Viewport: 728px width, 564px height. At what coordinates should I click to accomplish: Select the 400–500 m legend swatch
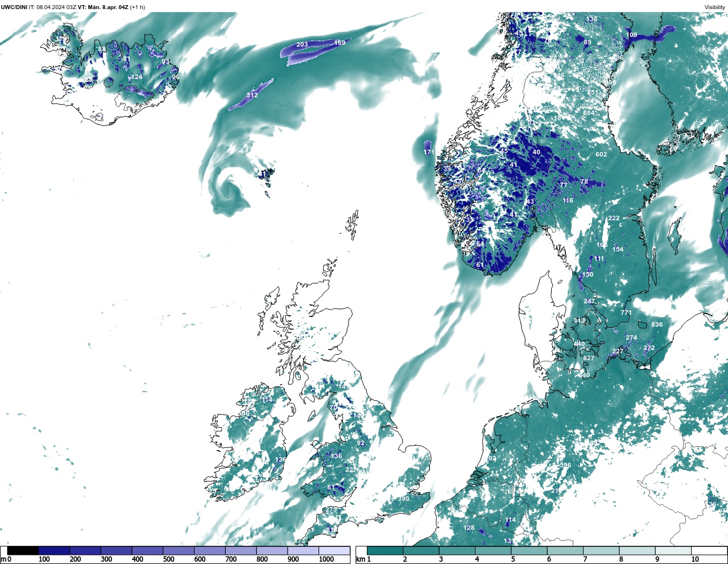tap(147, 551)
